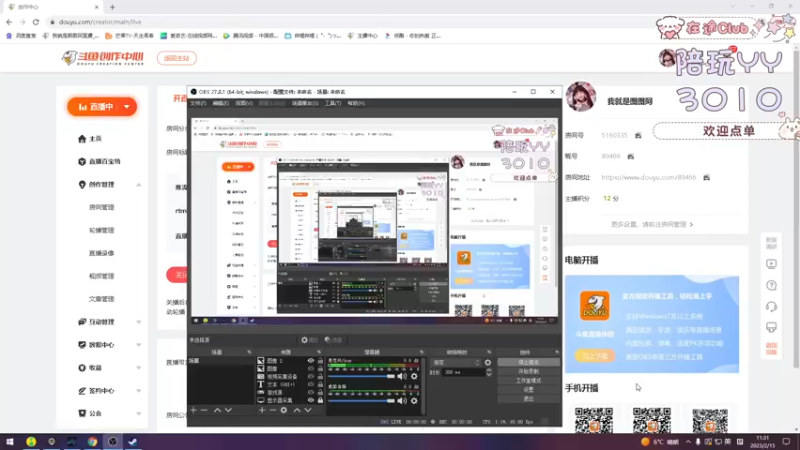Image resolution: width=800 pixels, height=450 pixels.
Task: Open transition properties gear icon
Action: point(488,363)
